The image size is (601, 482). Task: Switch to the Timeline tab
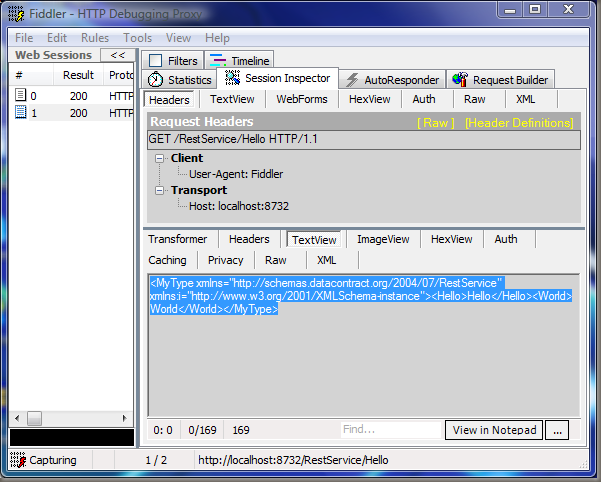(x=239, y=61)
